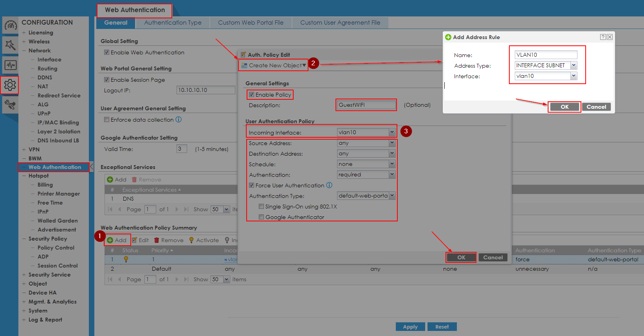Toggle the Enable Policy checkbox
Image resolution: width=644 pixels, height=336 pixels.
click(252, 95)
